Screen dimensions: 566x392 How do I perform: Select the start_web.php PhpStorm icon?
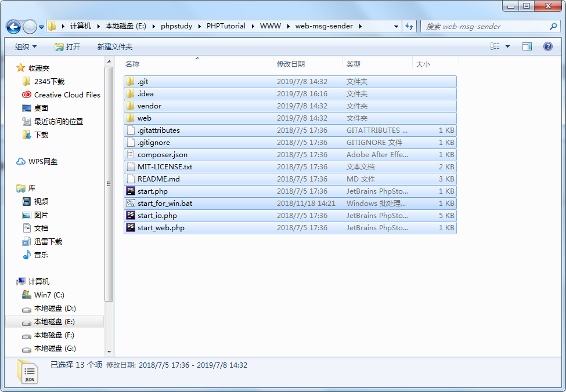130,227
